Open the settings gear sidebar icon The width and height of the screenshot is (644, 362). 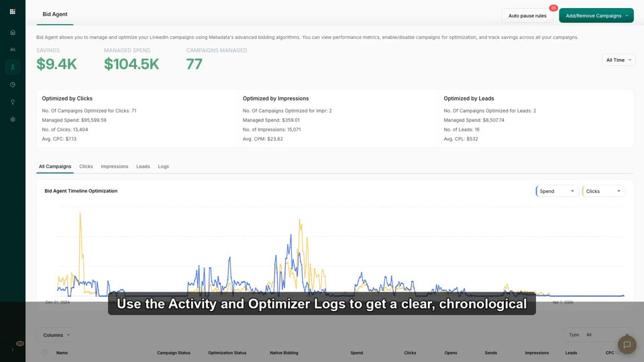pyautogui.click(x=13, y=119)
